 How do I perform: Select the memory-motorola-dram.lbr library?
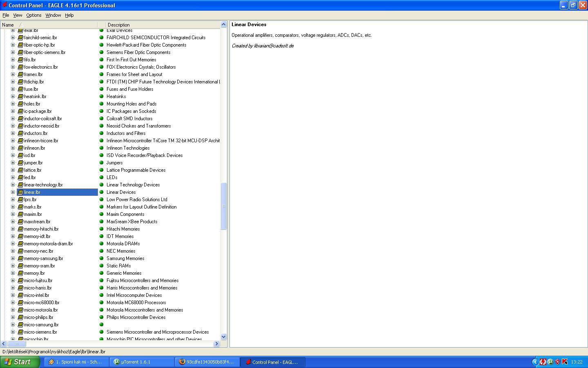[48, 244]
